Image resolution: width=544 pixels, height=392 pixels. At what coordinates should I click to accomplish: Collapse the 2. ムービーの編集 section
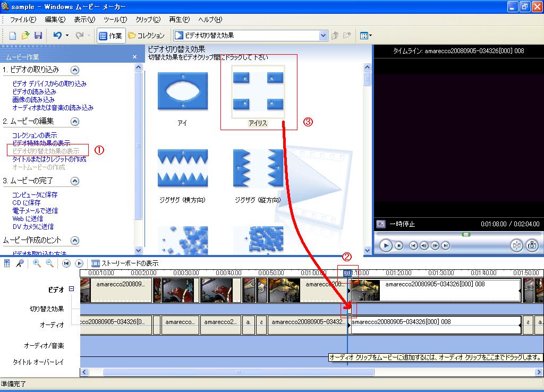(74, 122)
